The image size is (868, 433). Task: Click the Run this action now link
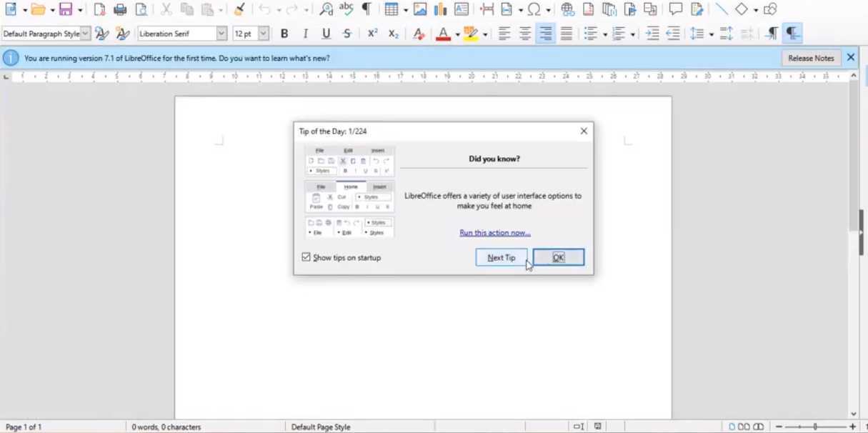coord(495,233)
